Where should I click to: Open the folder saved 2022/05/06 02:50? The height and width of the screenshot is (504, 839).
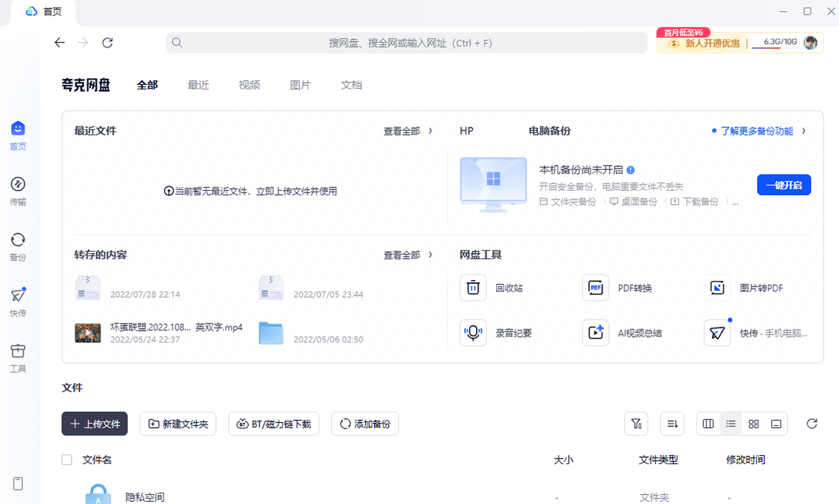tap(271, 333)
